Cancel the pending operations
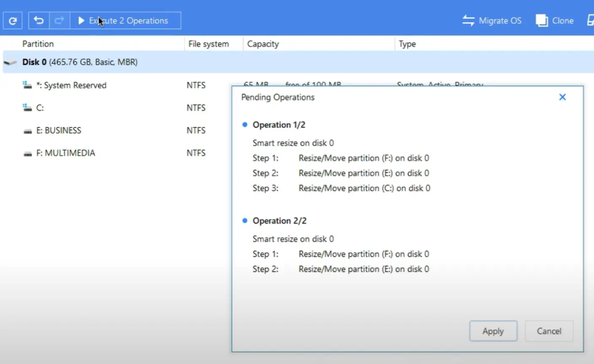Screen dimensions: 594x364 (x=549, y=331)
